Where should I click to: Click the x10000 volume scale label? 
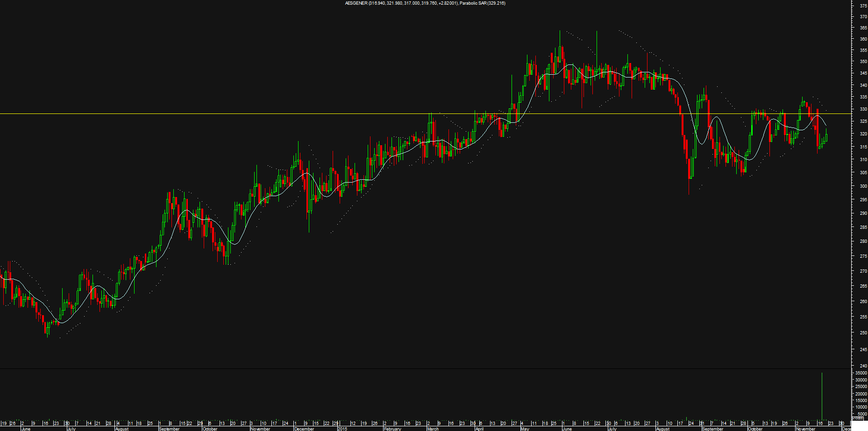point(858,418)
